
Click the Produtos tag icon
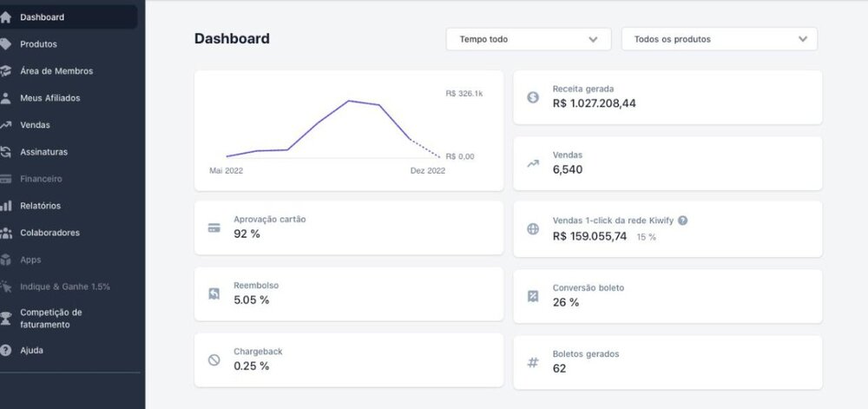coord(5,44)
